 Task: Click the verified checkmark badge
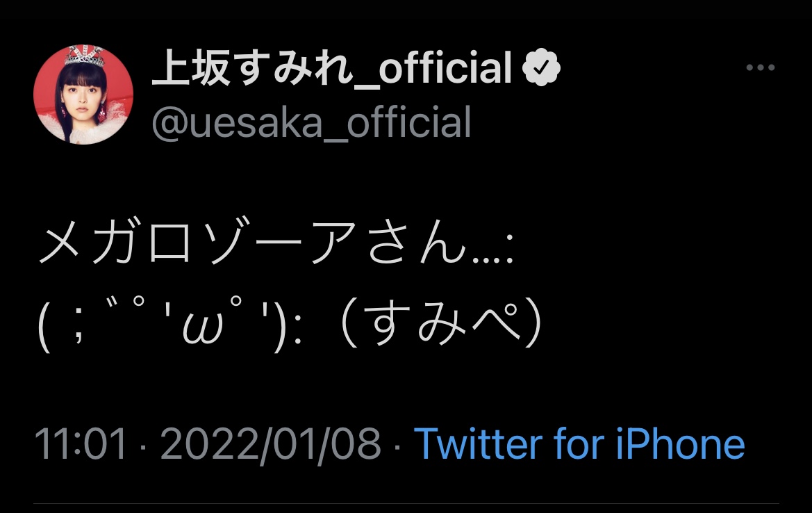[x=541, y=68]
